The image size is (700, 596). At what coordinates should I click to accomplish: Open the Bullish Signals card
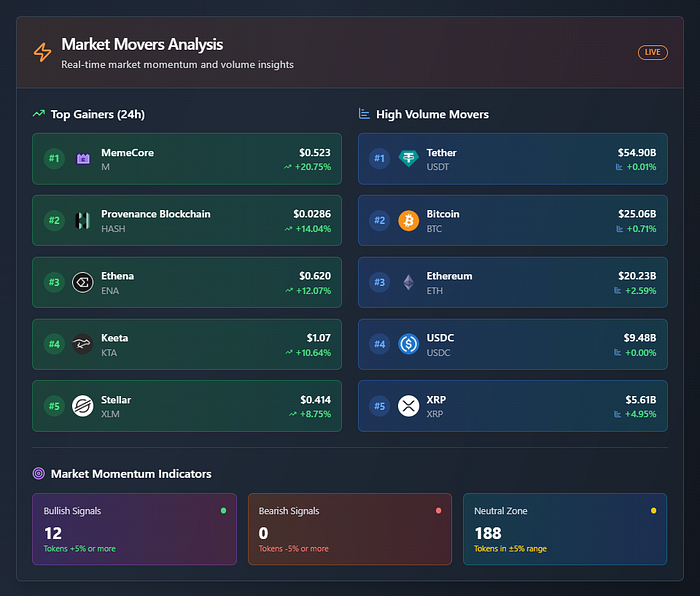pyautogui.click(x=134, y=529)
